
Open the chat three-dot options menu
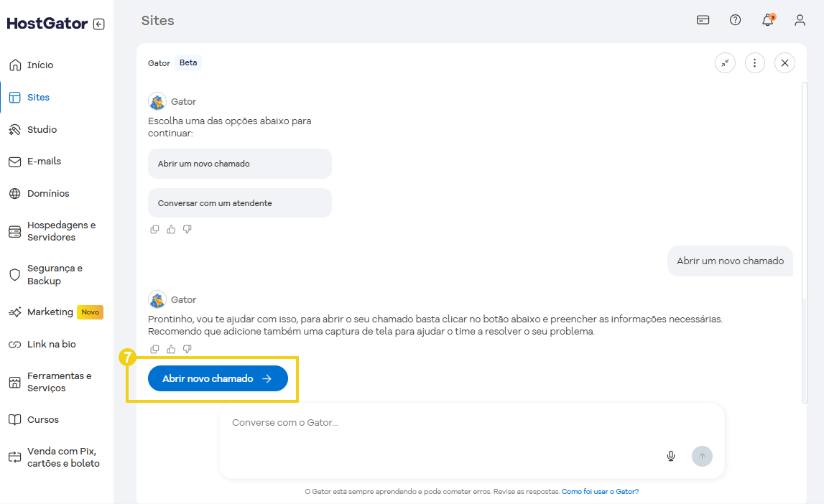754,63
